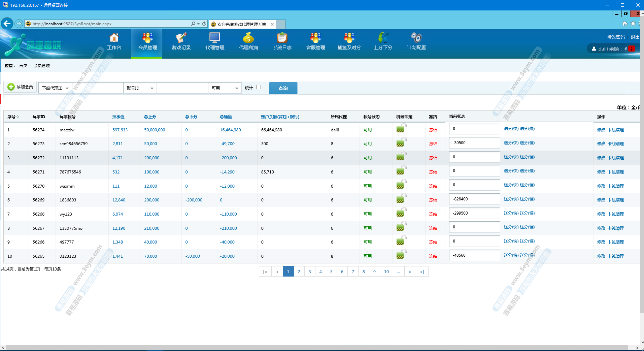Toggle machine lock for player waxmm
This screenshot has width=644, height=351.
401,185
